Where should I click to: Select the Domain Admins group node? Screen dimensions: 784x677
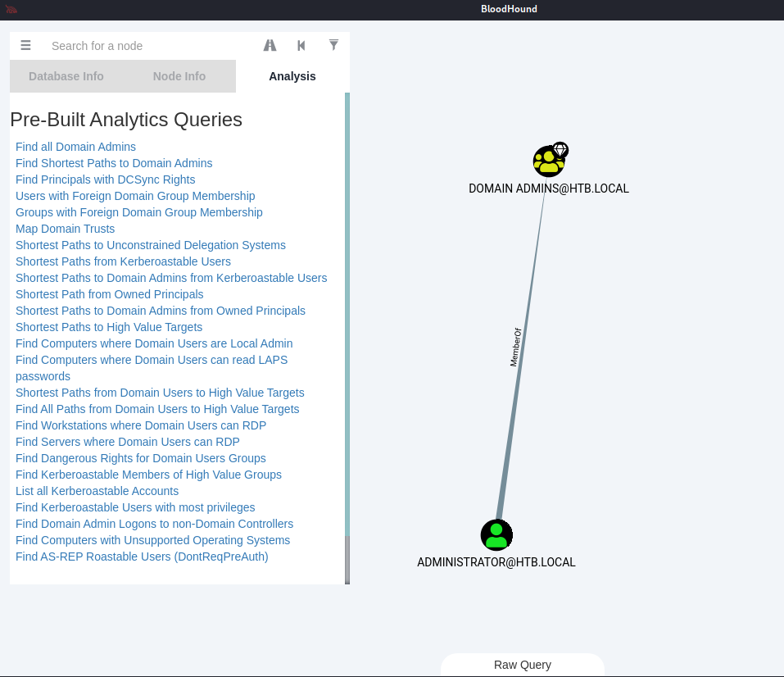click(x=548, y=161)
